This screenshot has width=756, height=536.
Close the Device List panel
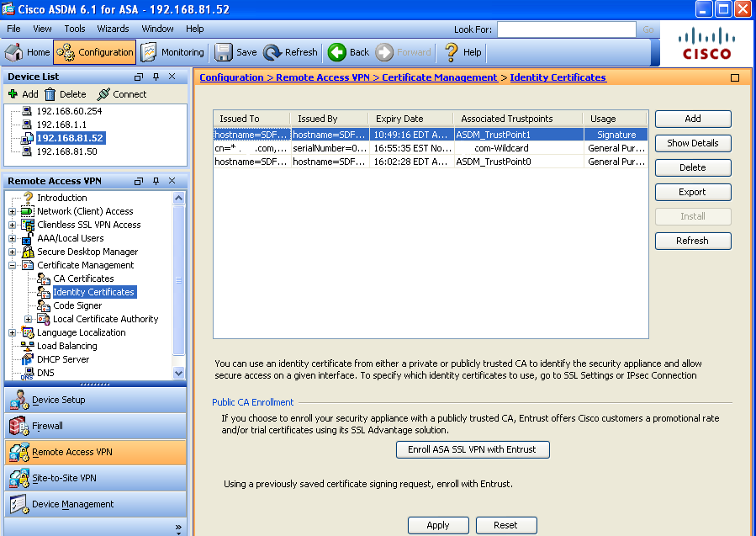[x=172, y=77]
